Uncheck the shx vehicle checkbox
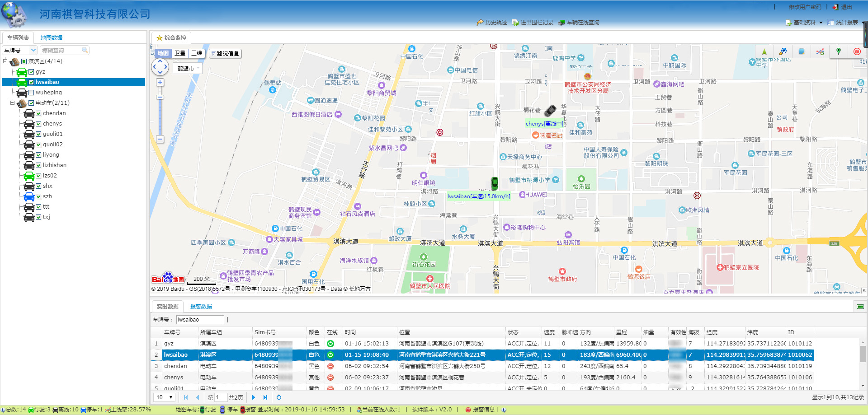This screenshot has width=868, height=415. click(x=38, y=186)
